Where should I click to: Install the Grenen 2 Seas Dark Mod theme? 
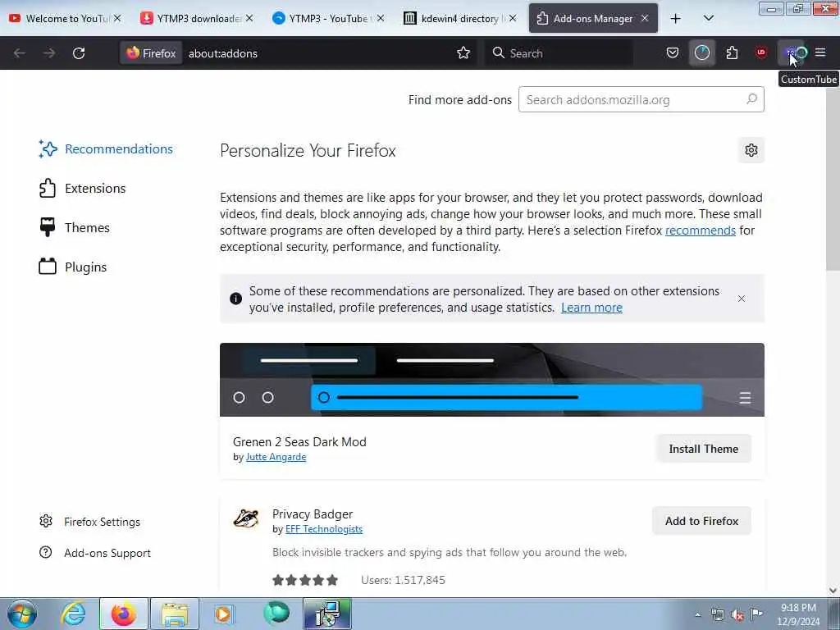pos(703,449)
